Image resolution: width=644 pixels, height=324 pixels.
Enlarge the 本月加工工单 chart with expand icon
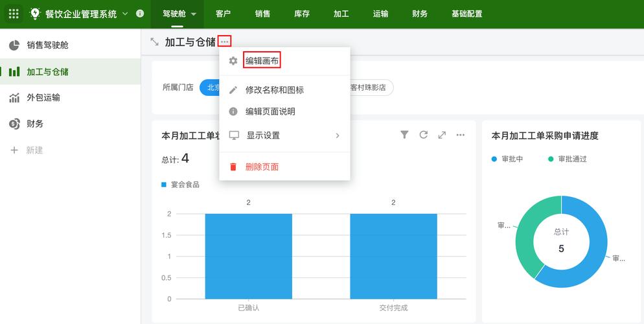pyautogui.click(x=442, y=135)
